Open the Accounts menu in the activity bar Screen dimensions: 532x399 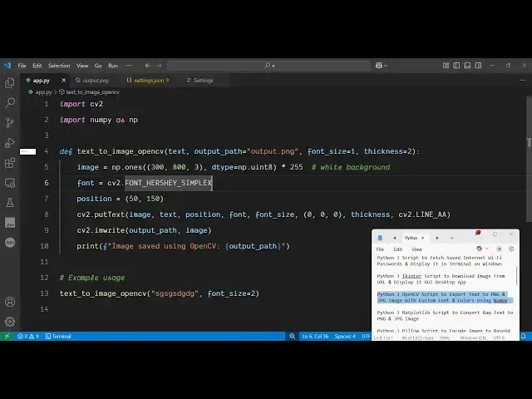[10, 302]
